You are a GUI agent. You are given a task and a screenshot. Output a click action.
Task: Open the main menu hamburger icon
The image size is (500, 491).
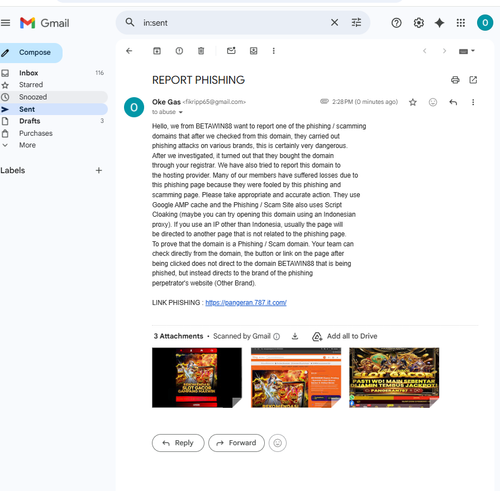(x=5, y=23)
